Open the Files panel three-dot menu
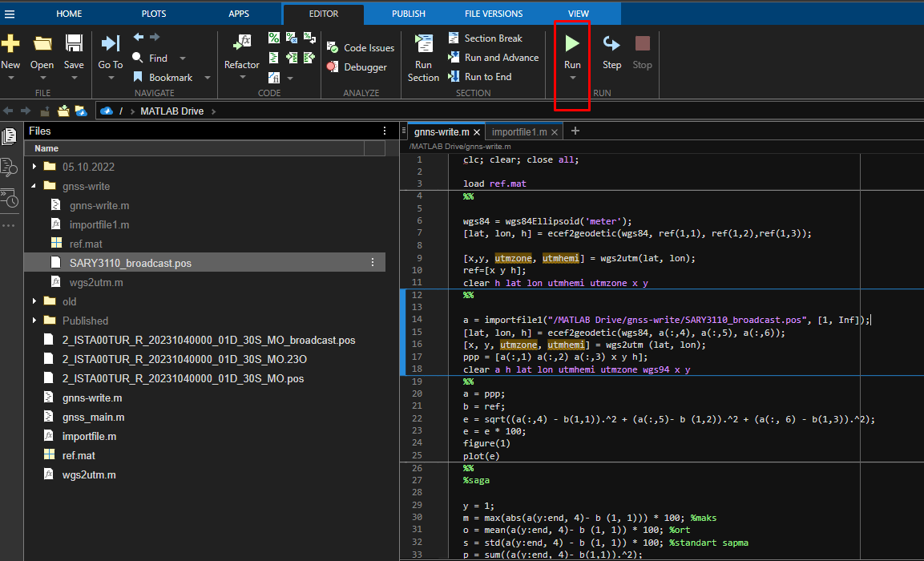This screenshot has height=561, width=924. click(x=385, y=131)
